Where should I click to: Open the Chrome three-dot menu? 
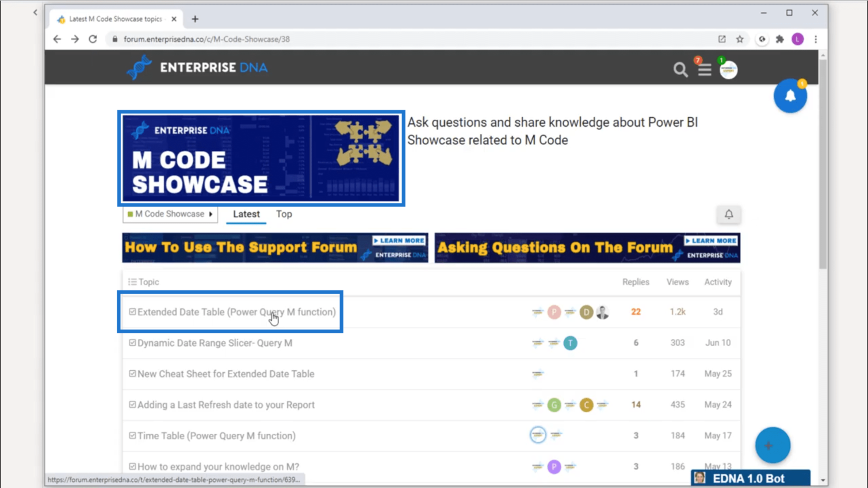click(816, 39)
